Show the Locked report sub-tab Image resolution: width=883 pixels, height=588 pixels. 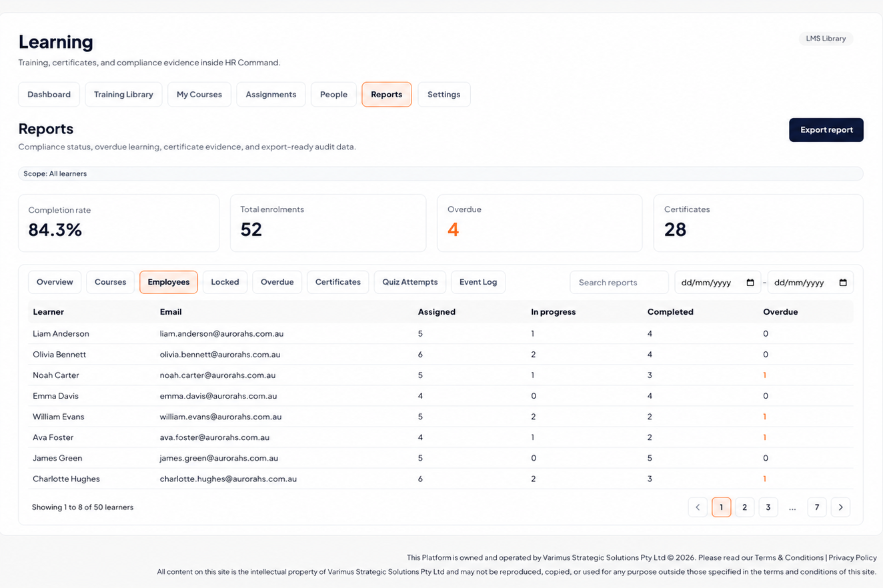click(x=225, y=282)
